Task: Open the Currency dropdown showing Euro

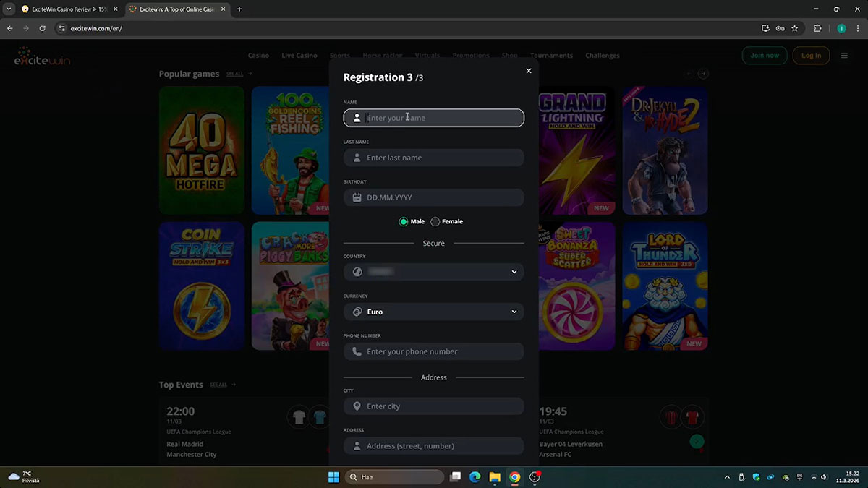Action: coord(514,312)
